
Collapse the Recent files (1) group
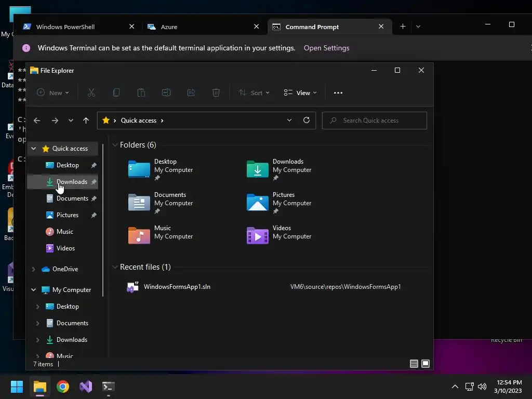pyautogui.click(x=115, y=267)
